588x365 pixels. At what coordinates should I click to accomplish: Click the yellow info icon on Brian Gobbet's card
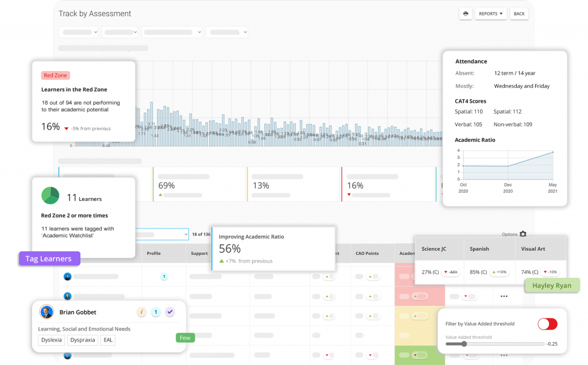[x=141, y=312]
